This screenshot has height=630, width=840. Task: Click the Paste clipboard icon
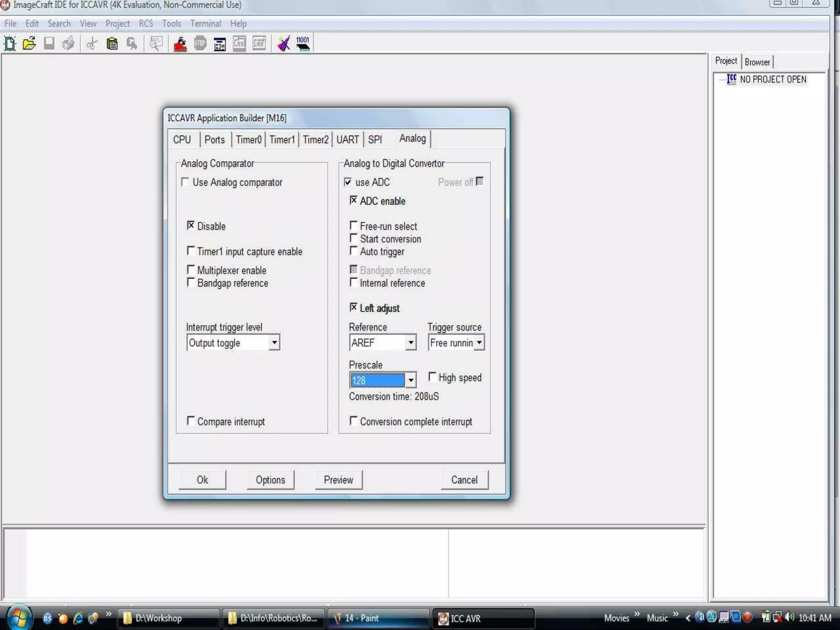click(x=112, y=43)
